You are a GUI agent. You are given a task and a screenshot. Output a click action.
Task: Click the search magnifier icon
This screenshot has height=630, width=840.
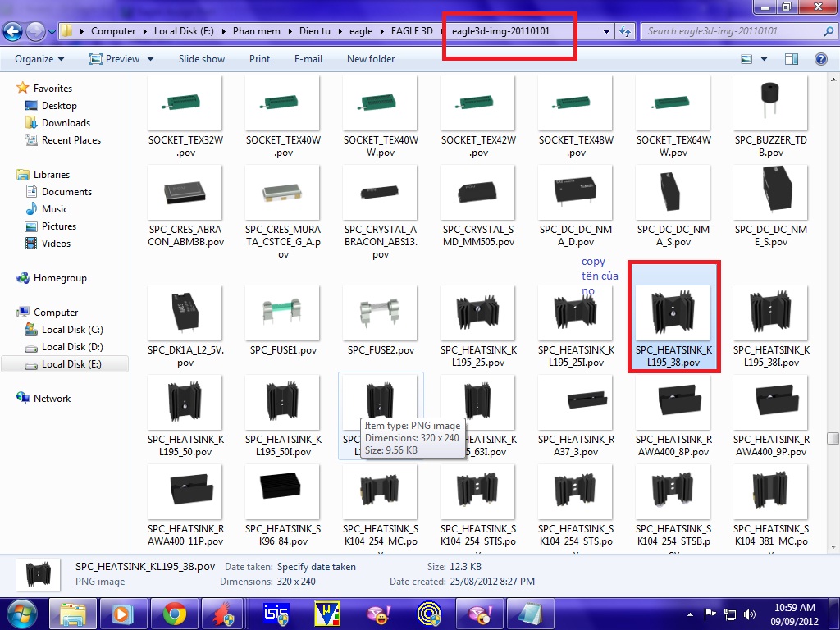tap(829, 31)
